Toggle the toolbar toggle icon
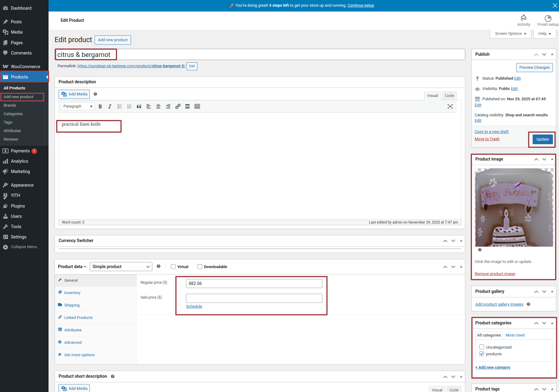This screenshot has width=559, height=392. click(197, 106)
